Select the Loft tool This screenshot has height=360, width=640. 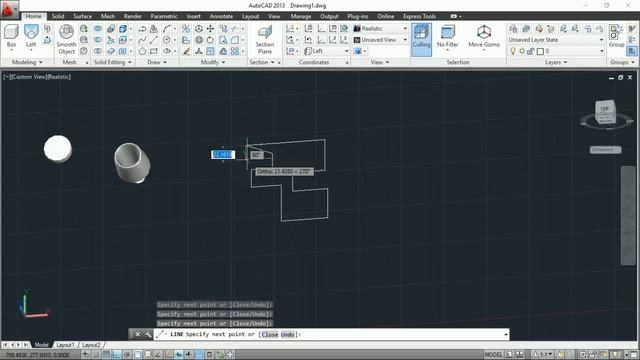pyautogui.click(x=31, y=36)
